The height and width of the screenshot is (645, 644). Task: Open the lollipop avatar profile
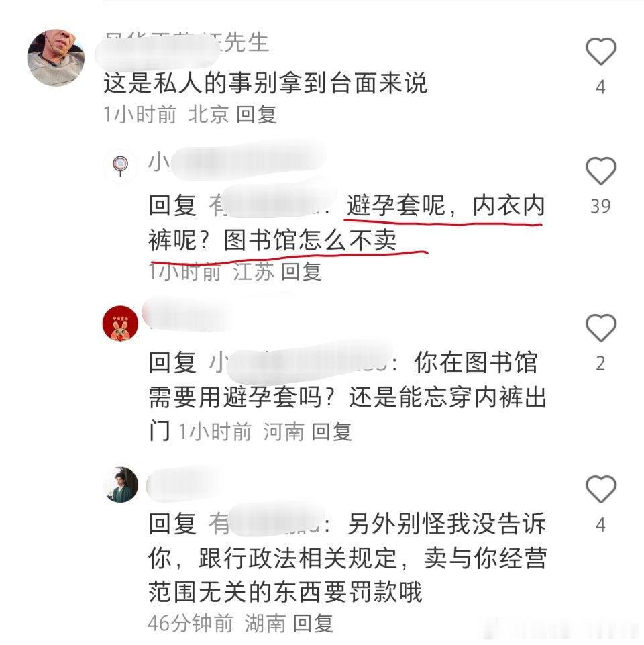[x=120, y=165]
